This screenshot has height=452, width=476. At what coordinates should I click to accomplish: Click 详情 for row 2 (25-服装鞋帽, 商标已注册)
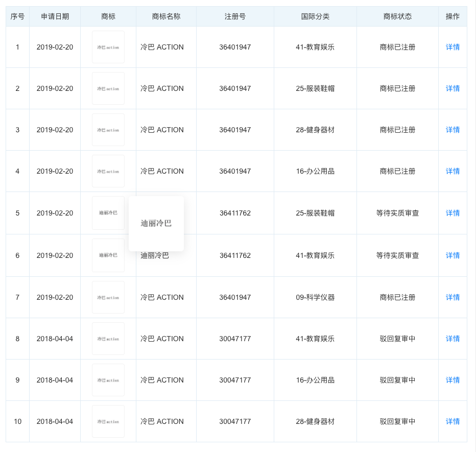453,88
